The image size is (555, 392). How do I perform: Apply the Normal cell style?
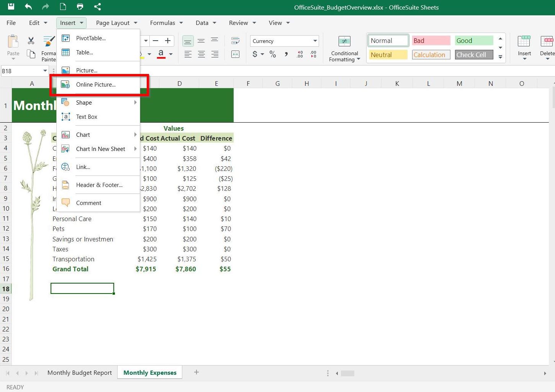(388, 41)
